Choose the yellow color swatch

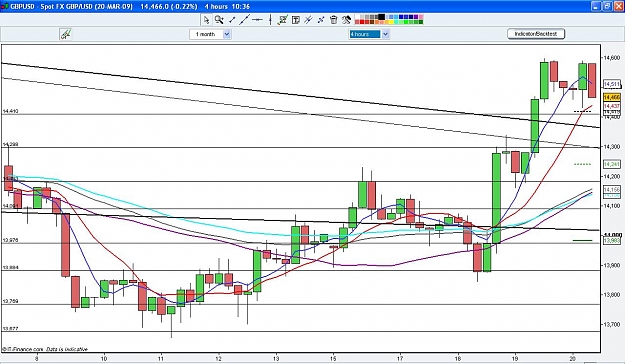coord(391,22)
